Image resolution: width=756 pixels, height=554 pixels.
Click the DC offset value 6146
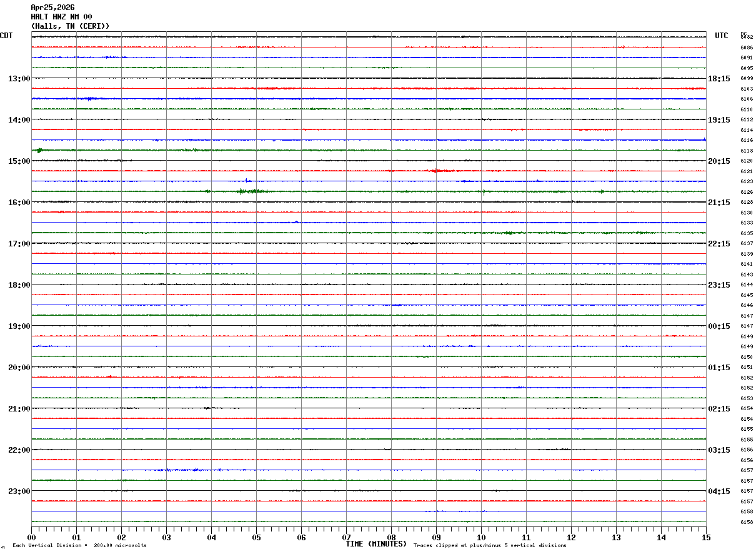click(x=747, y=306)
